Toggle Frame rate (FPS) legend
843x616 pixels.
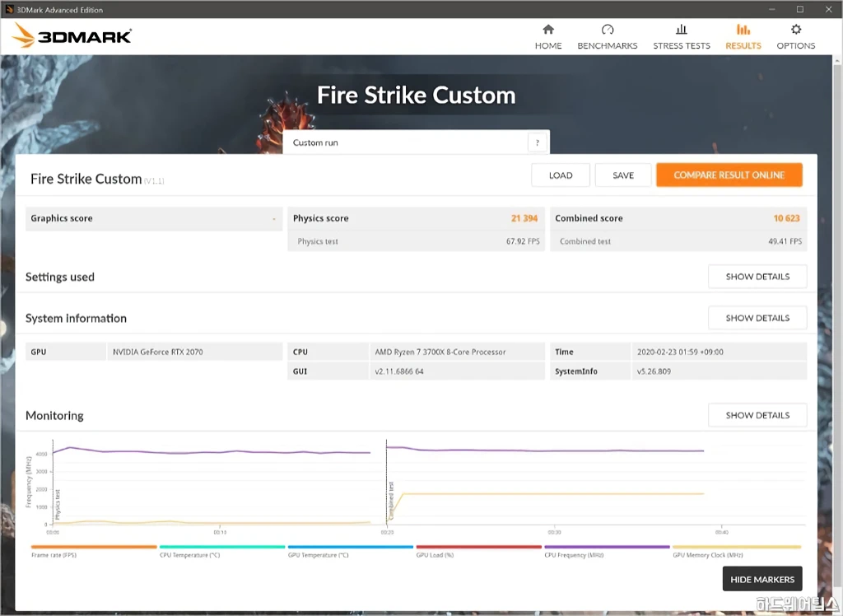point(54,555)
